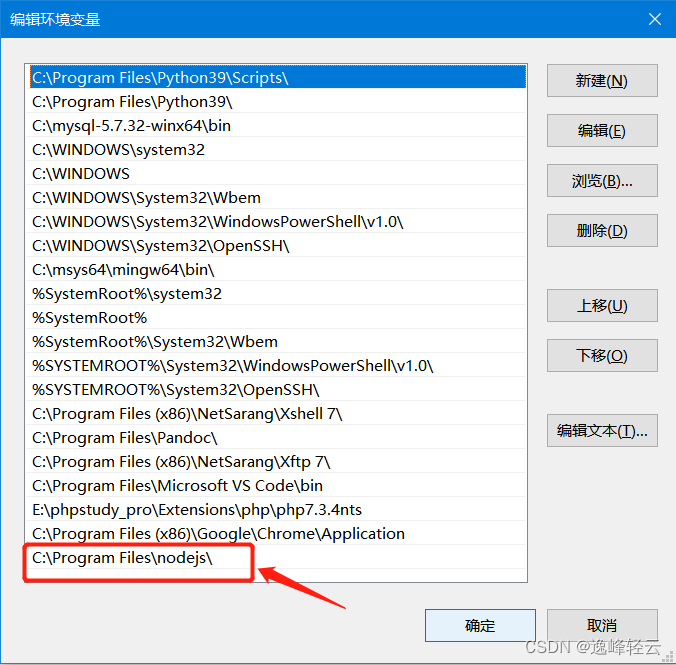Viewport: 676px width, 665px height.
Task: Select %SYSTEMROOT%\System32\OpenSSH\ entry
Action: 278,389
